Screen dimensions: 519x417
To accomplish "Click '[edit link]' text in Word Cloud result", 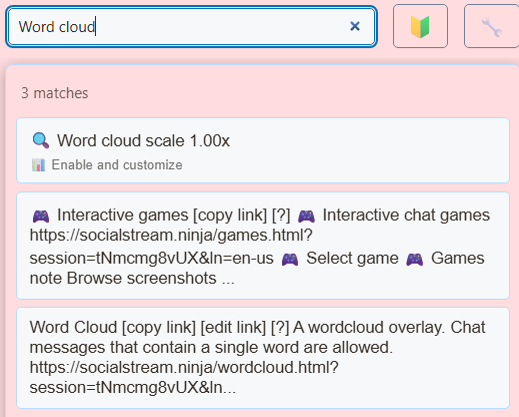I will pos(233,327).
